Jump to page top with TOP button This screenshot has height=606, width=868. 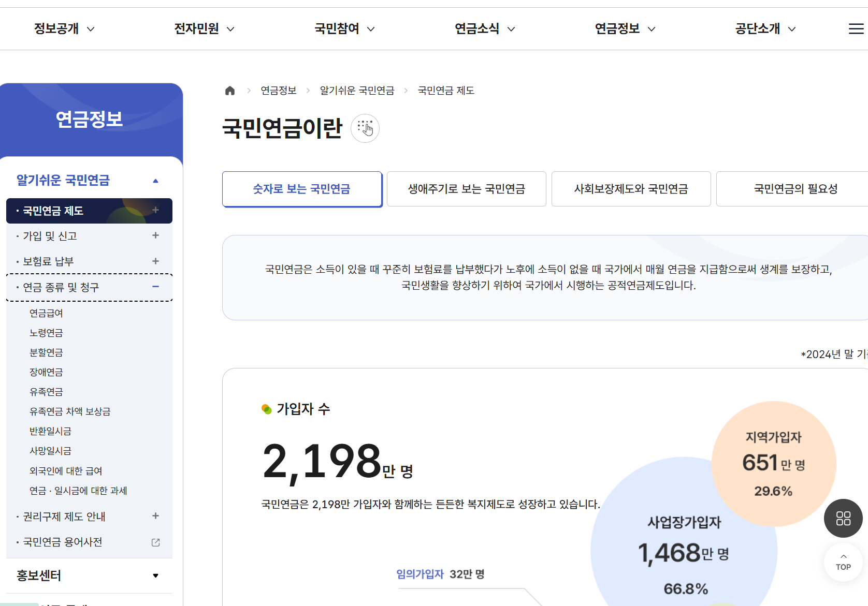click(x=843, y=562)
